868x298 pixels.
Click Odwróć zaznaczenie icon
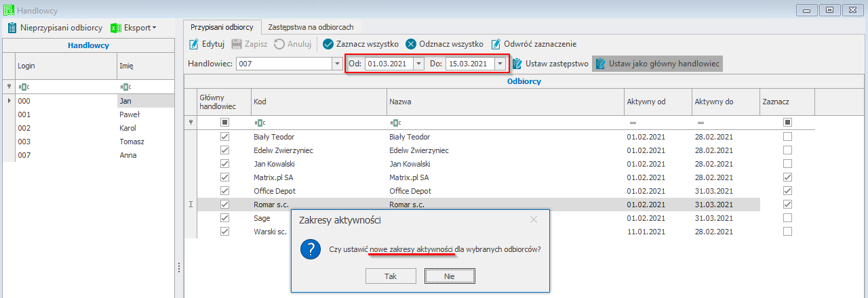point(496,44)
